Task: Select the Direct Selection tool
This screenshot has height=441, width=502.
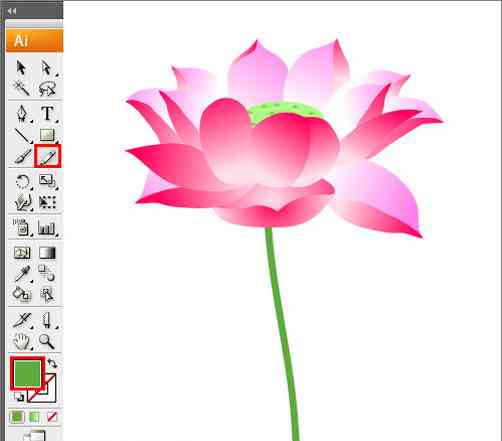Action: point(47,68)
